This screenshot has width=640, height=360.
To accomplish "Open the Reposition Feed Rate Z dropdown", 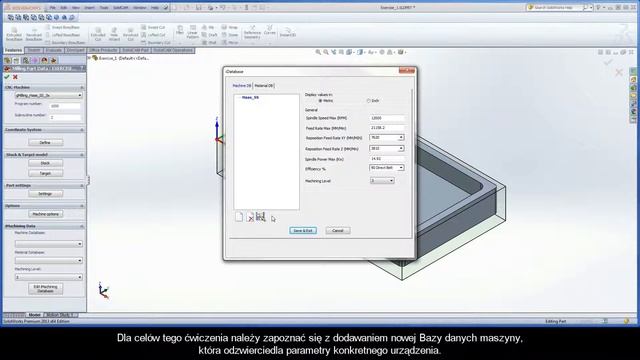I will click(401, 149).
